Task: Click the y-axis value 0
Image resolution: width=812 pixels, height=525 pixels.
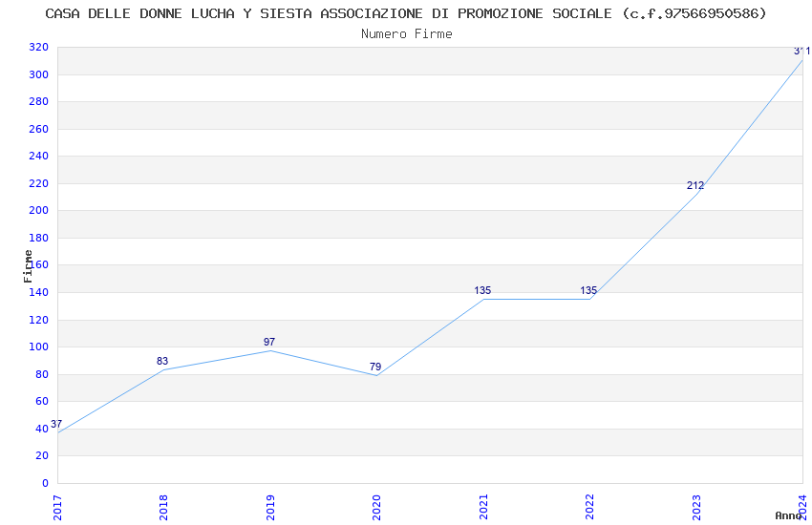Action: click(45, 483)
